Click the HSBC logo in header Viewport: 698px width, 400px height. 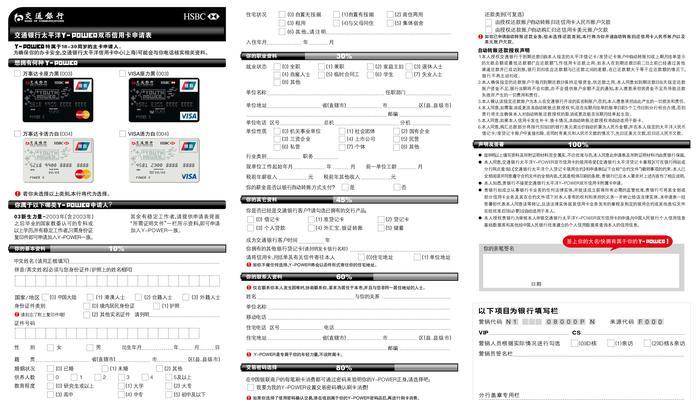201,16
